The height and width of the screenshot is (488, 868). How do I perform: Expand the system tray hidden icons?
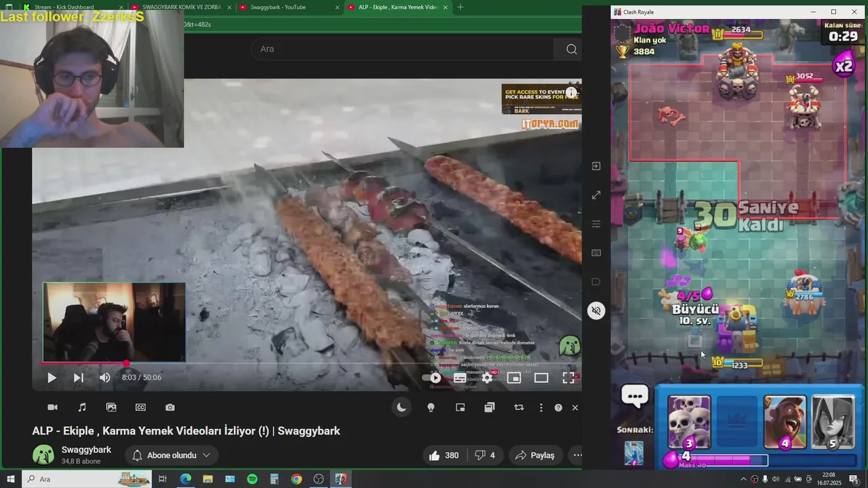click(x=743, y=479)
